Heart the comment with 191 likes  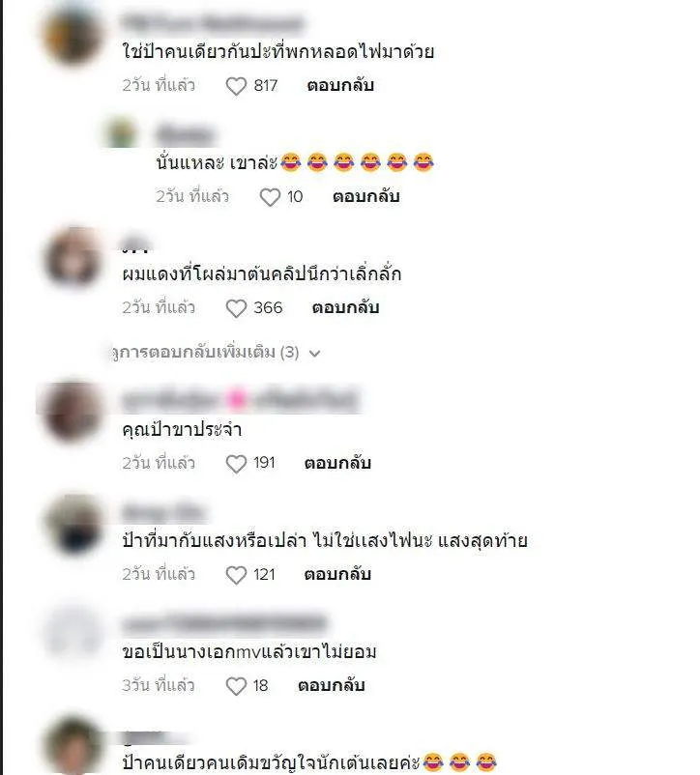236,464
